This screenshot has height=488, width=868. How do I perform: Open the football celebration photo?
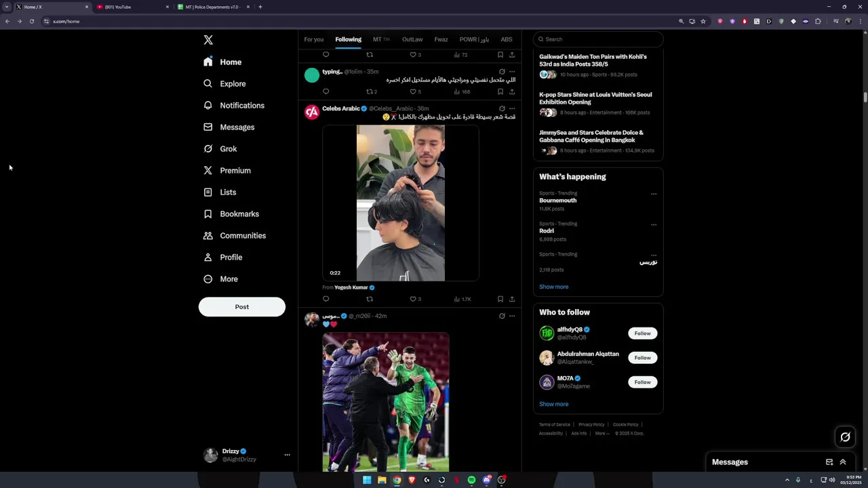point(386,402)
